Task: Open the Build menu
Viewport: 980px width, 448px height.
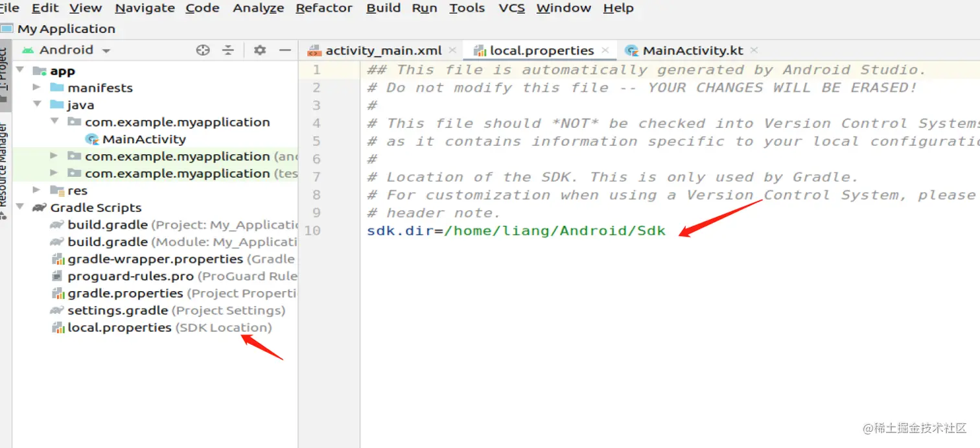Action: (x=383, y=8)
